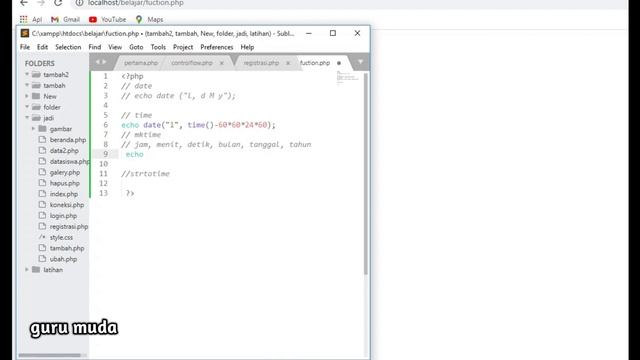Open tambah.php in the sidebar

tap(67, 248)
